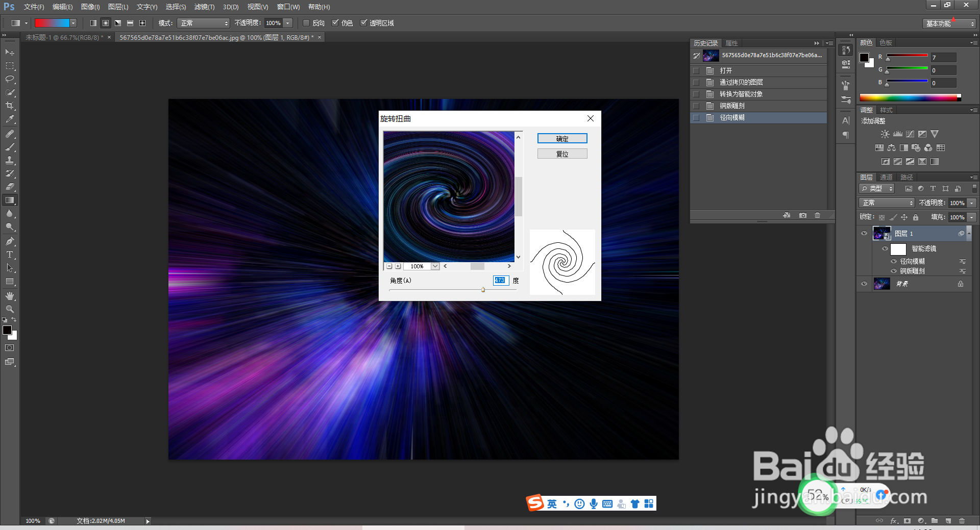Open gradient picker dropdown arrow
The height and width of the screenshot is (530, 980).
point(73,23)
